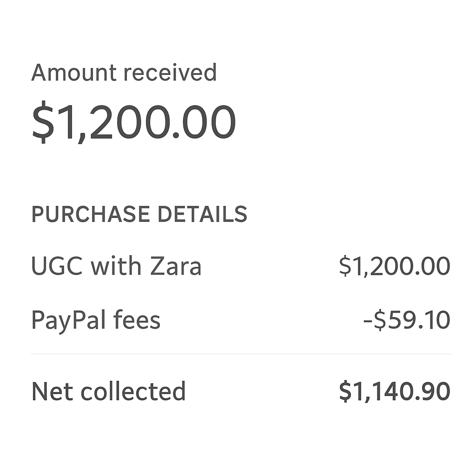Click the word PURCHASE in the section heading
The width and height of the screenshot is (476, 476).
click(x=91, y=214)
